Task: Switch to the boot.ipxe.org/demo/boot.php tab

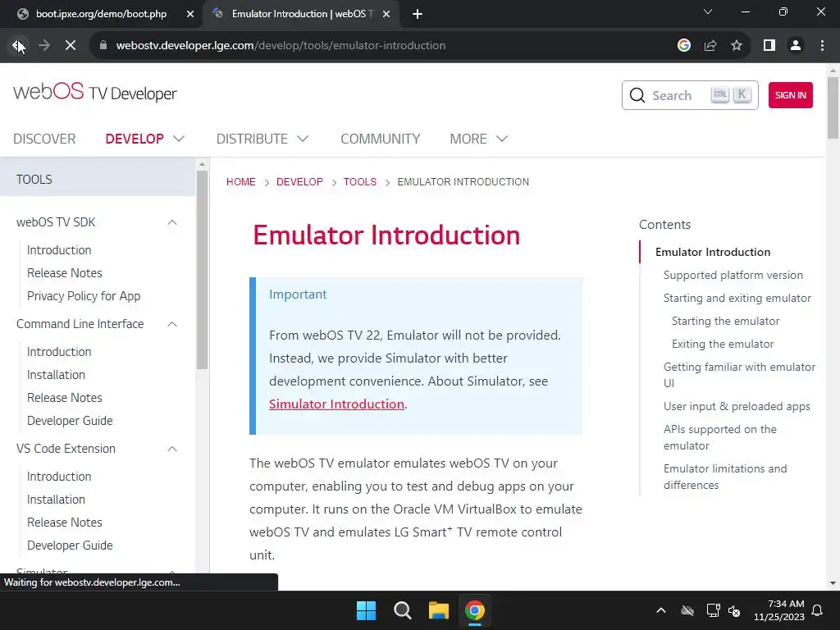Action: click(101, 14)
